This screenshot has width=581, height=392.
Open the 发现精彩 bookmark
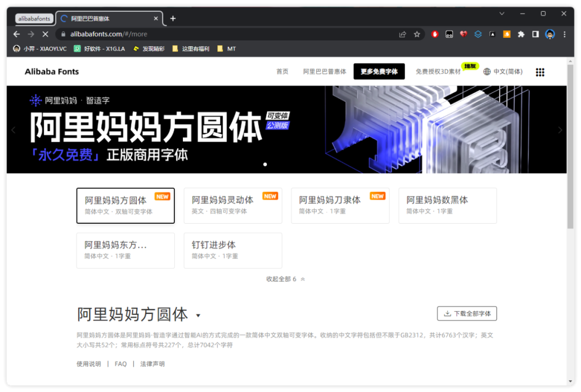coord(148,48)
